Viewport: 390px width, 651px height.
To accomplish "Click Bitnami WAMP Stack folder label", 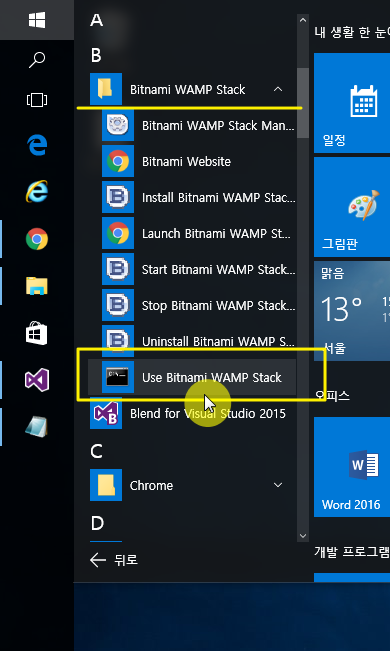I will coord(188,89).
